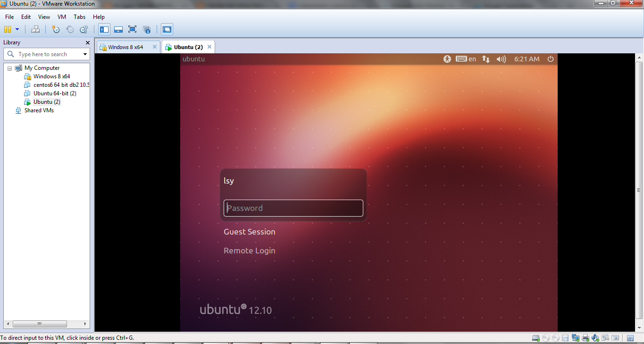Select Ubuntu 64-bit (2) in library
The height and width of the screenshot is (344, 644).
pos(55,93)
